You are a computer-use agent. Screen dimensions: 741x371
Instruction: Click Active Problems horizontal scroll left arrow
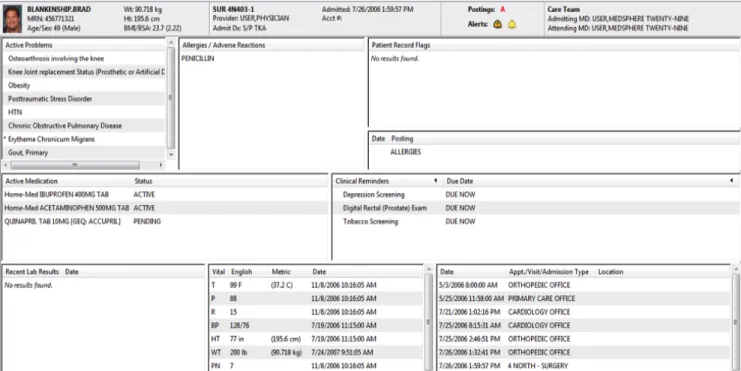coord(6,165)
